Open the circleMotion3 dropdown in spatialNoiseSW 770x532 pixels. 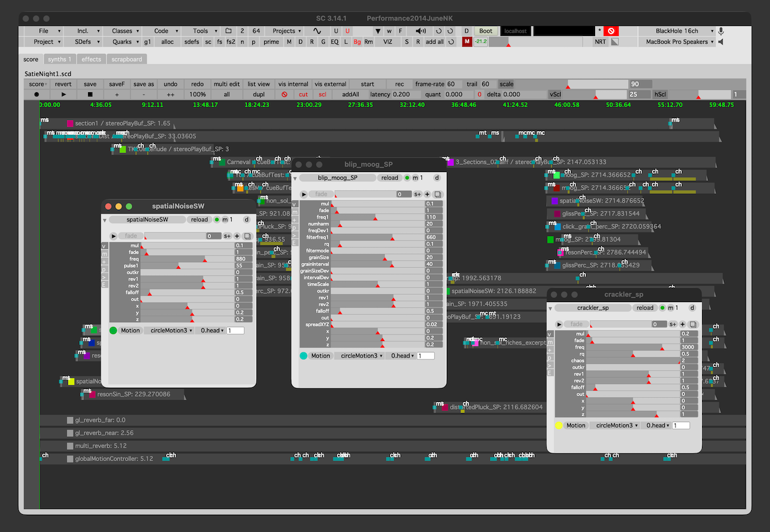[x=170, y=330]
